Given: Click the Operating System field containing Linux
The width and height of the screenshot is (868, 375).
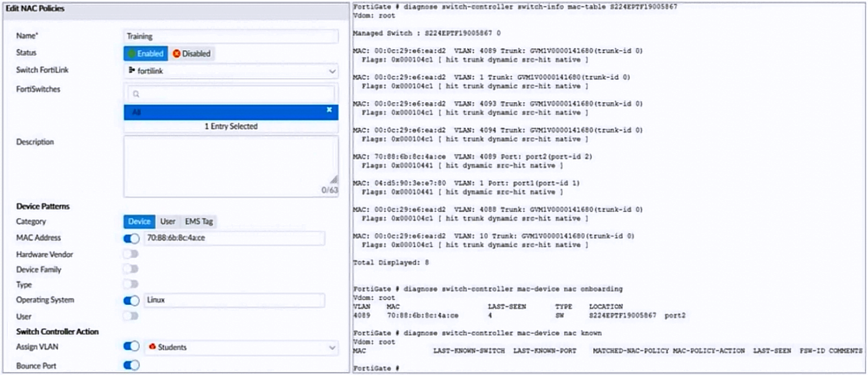Looking at the screenshot, I should pyautogui.click(x=234, y=300).
